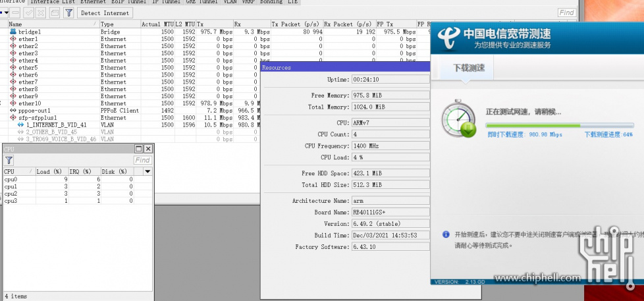Select the cpu0 row in CPU table
This screenshot has width=644, height=301.
tap(78, 179)
